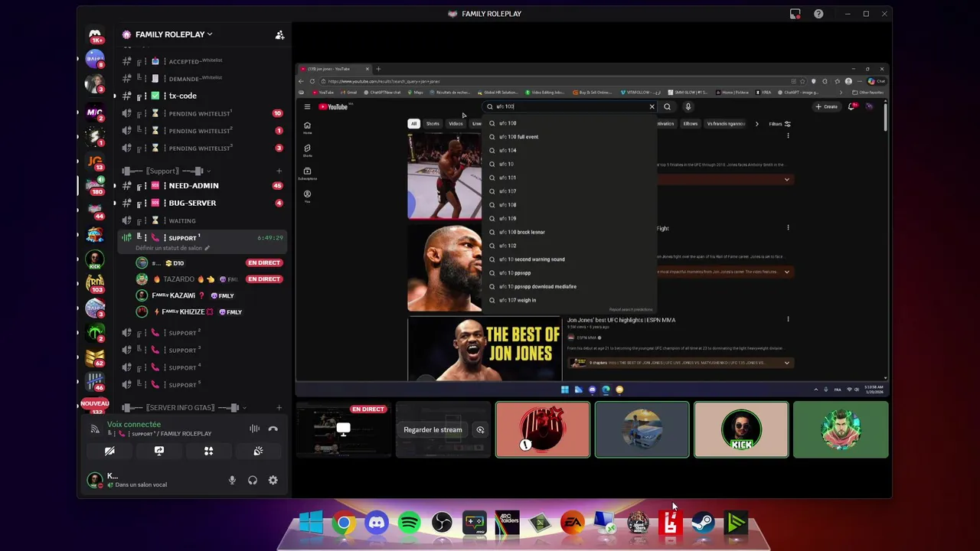Open Steam from the dock

(x=703, y=523)
